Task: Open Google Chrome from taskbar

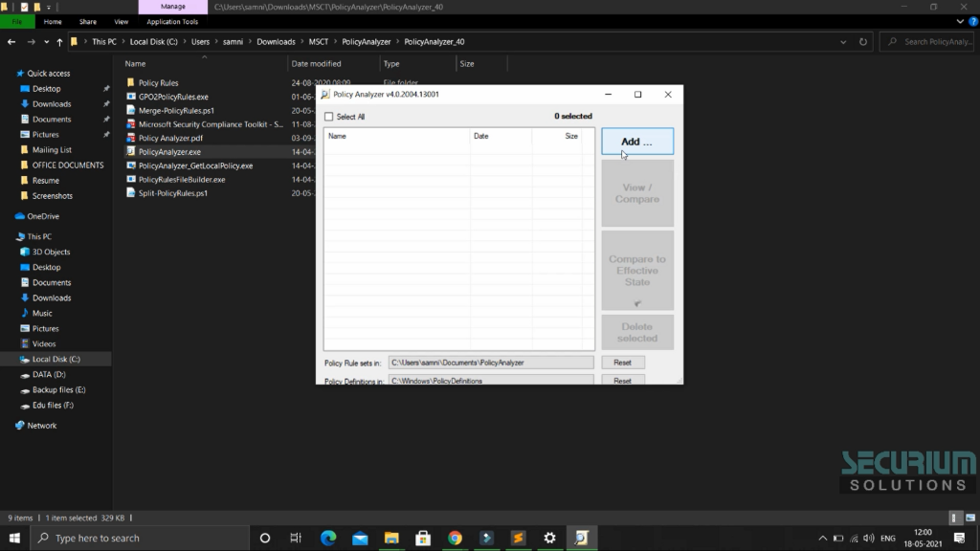Action: click(x=455, y=538)
